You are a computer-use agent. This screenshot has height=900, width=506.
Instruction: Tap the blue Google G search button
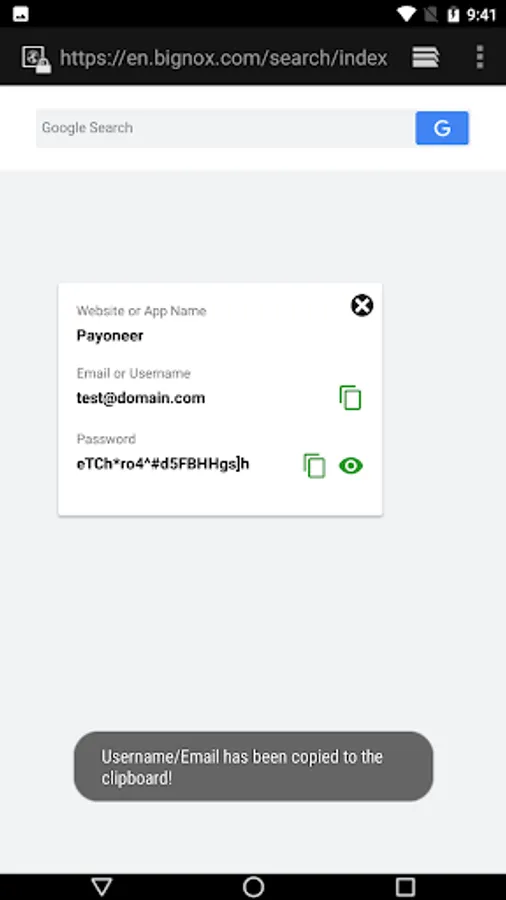(442, 128)
